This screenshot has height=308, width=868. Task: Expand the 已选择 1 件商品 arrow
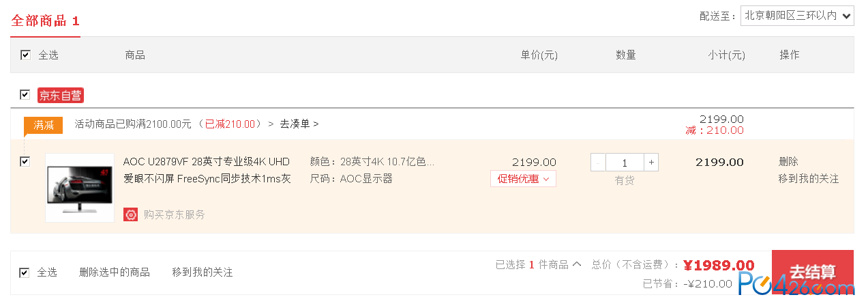577,264
